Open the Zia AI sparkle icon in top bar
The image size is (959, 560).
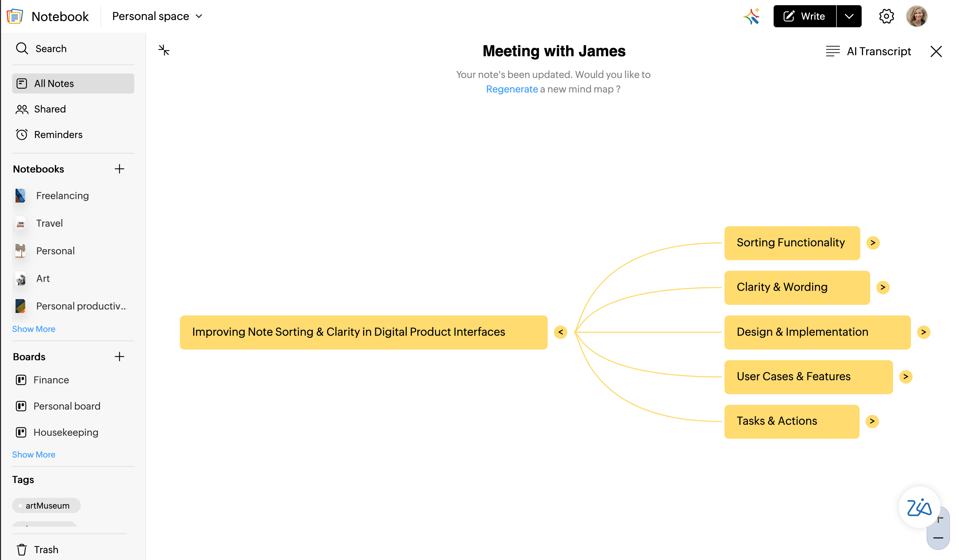click(x=752, y=16)
